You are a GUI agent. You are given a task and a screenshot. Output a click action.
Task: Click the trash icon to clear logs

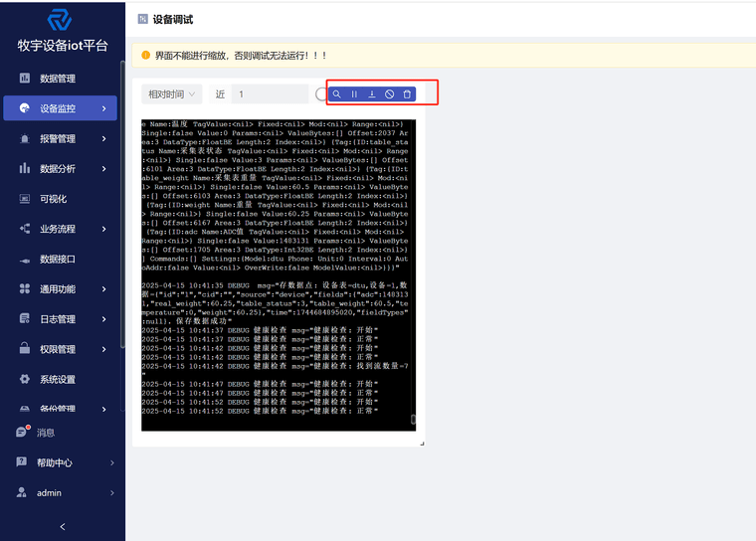pos(407,94)
